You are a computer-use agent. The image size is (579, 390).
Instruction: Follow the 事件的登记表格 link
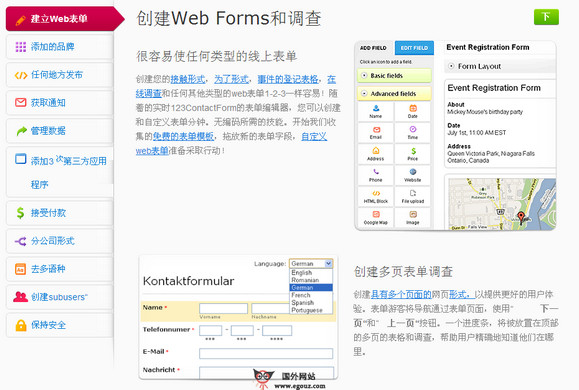[288, 79]
